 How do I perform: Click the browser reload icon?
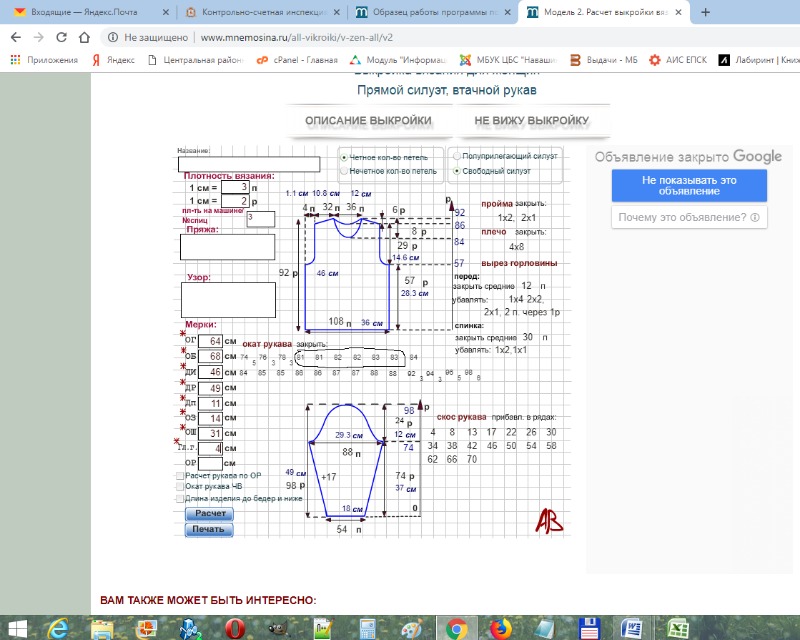point(61,37)
